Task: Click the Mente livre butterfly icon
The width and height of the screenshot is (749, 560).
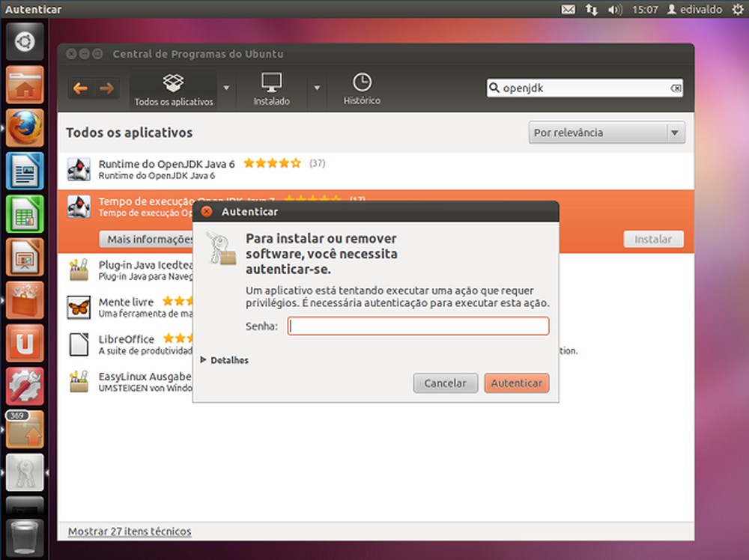Action: [79, 307]
